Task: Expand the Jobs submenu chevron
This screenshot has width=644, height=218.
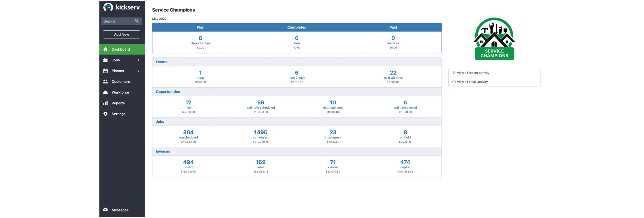Action: pyautogui.click(x=138, y=60)
